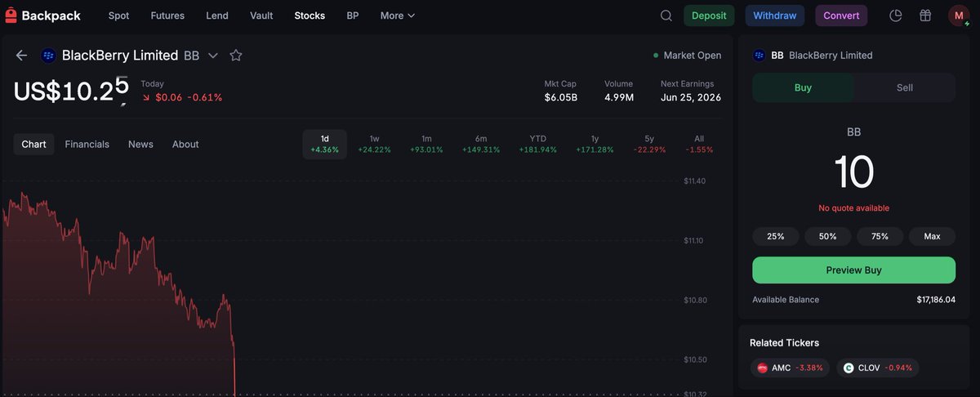980x397 pixels.
Task: Go back using the left arrow
Action: [x=21, y=56]
